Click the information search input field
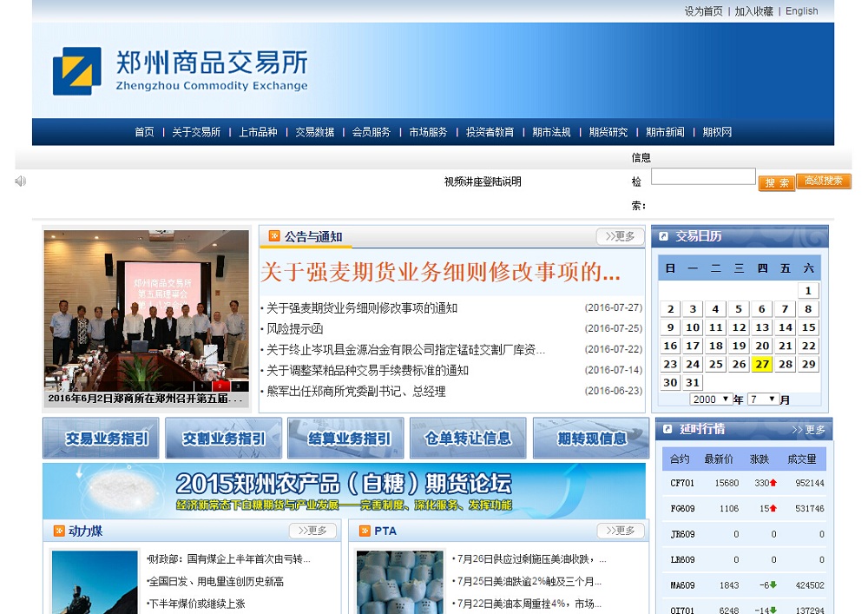 click(x=703, y=176)
